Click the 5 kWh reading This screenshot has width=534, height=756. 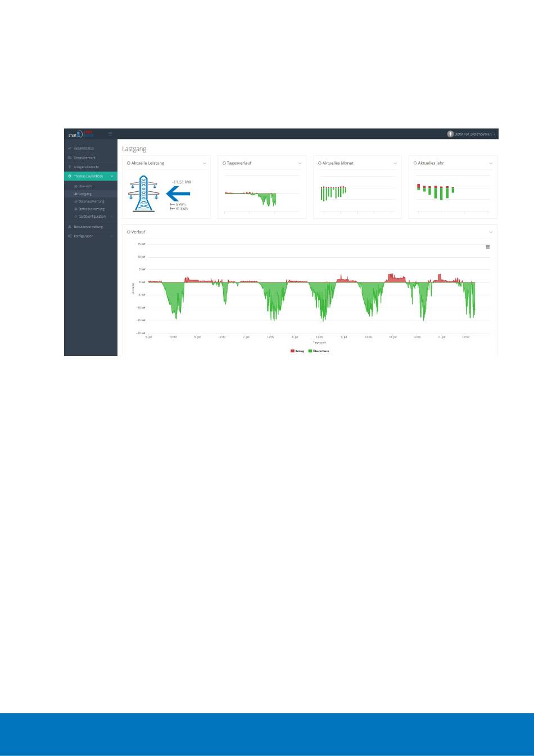pyautogui.click(x=177, y=205)
